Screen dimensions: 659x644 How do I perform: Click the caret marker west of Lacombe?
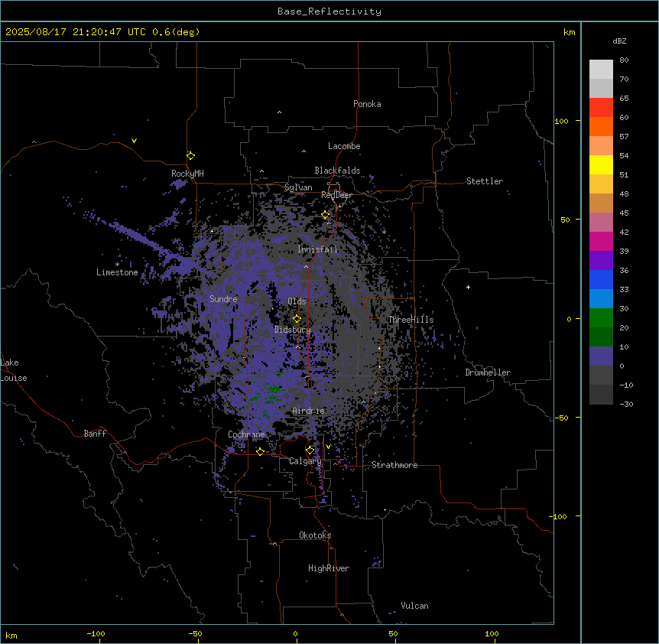(x=304, y=151)
